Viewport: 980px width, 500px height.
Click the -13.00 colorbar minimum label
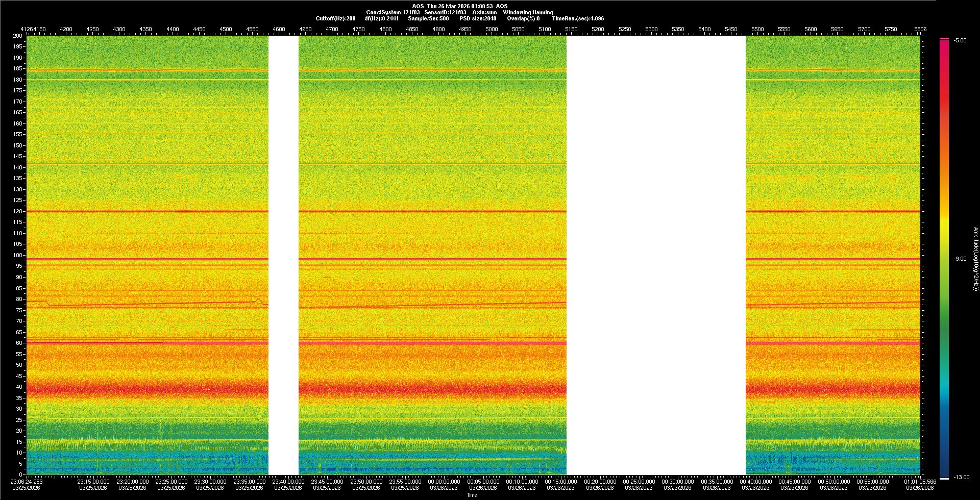[962, 478]
